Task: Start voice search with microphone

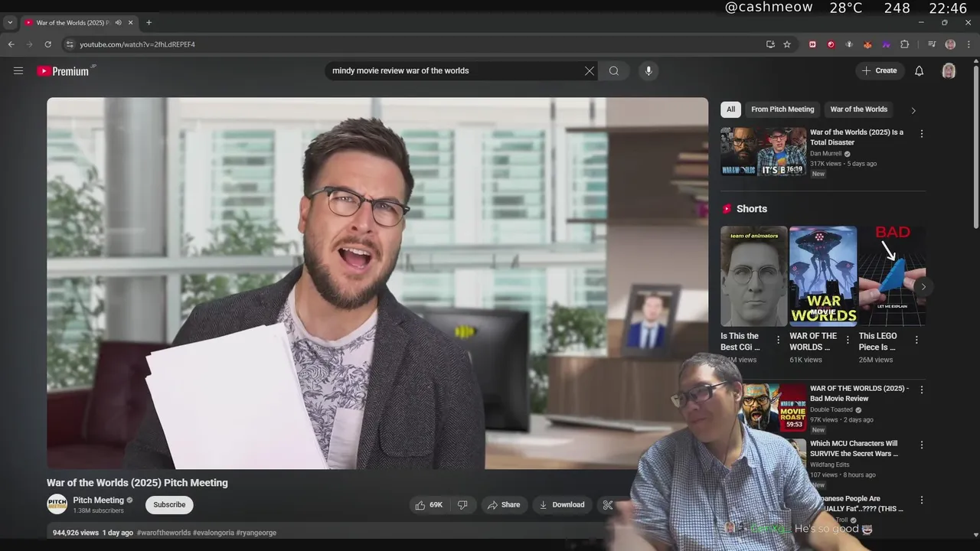Action: tap(648, 70)
